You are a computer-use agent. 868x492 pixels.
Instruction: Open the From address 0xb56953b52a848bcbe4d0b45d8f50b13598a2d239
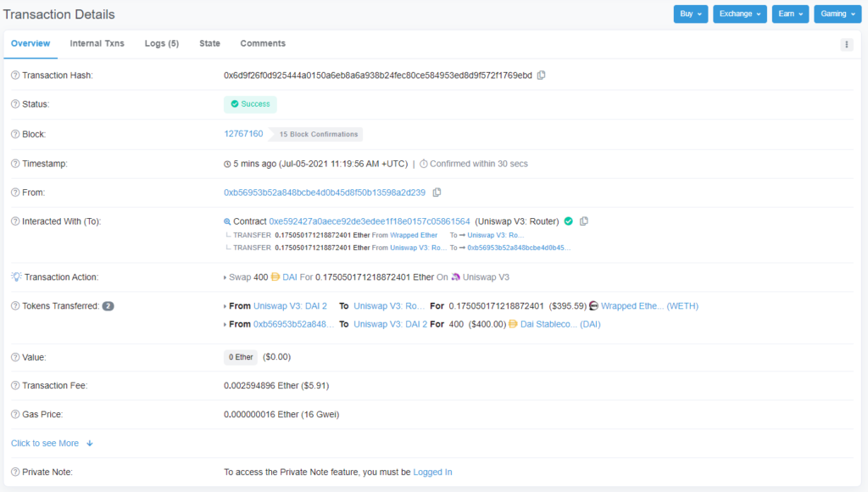coord(325,193)
